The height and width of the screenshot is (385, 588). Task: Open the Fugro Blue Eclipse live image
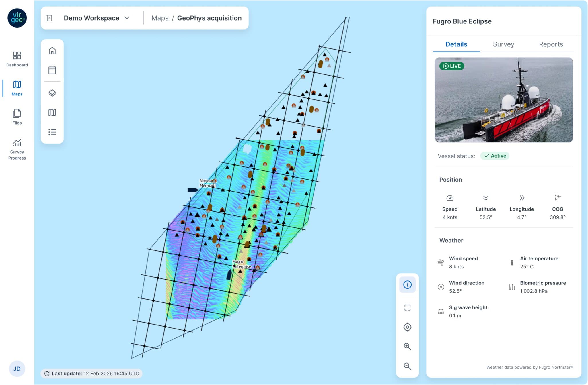pos(504,100)
